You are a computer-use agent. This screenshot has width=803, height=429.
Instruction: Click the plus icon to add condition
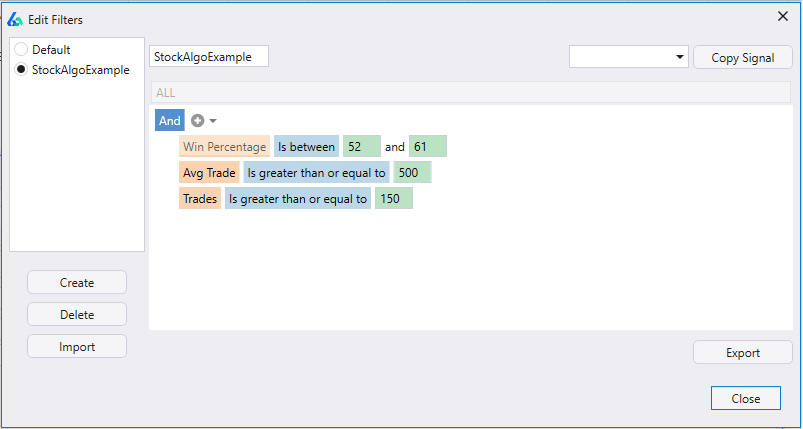point(197,121)
